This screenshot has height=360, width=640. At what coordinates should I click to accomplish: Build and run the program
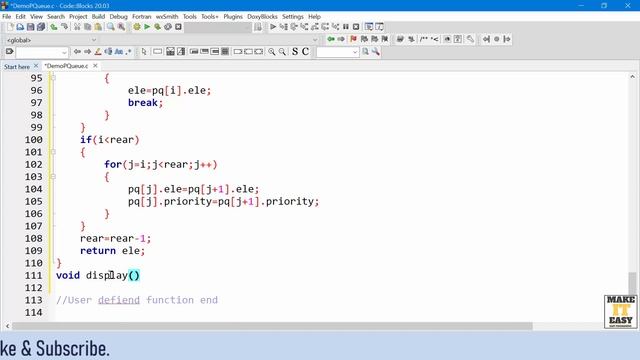pos(158,27)
